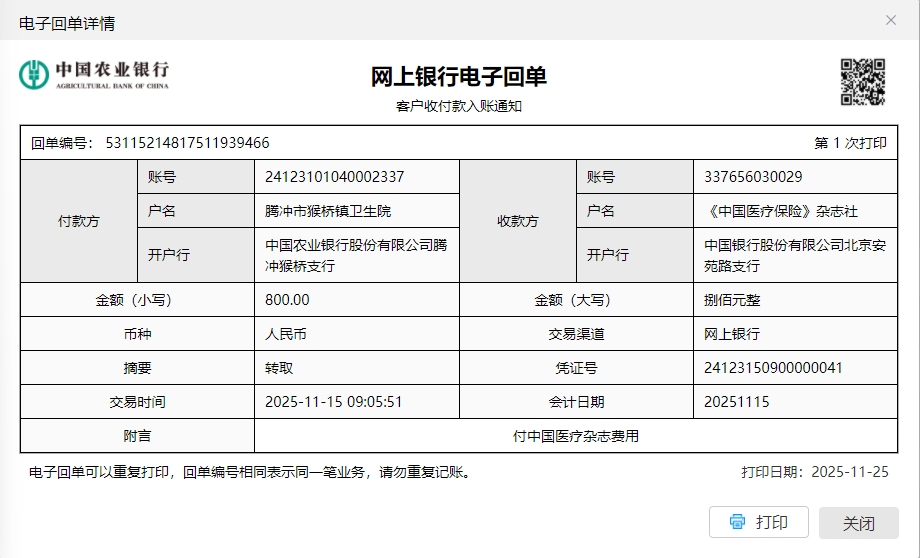Click payee account number 337656030029
Viewport: 920px width, 558px height.
click(x=752, y=177)
